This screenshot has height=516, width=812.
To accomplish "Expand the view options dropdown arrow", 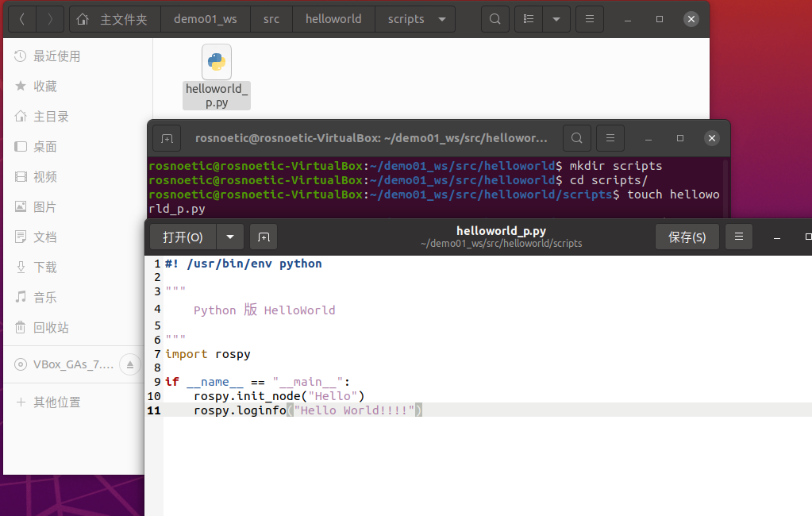I will [556, 19].
